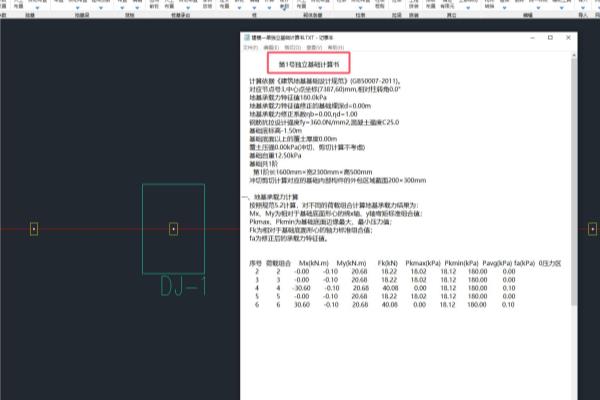Click the Notepad scrollbar up arrow

pyautogui.click(x=574, y=56)
